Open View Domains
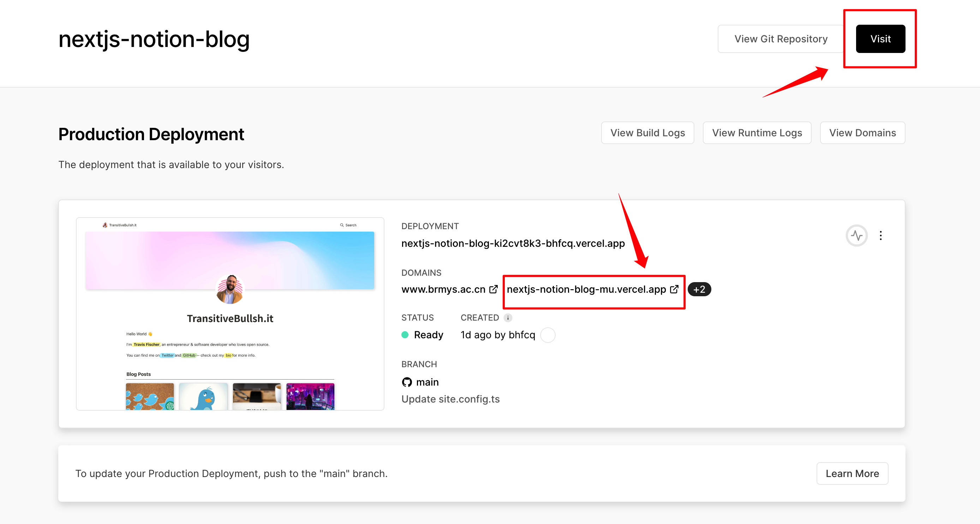This screenshot has width=980, height=524. 862,133
